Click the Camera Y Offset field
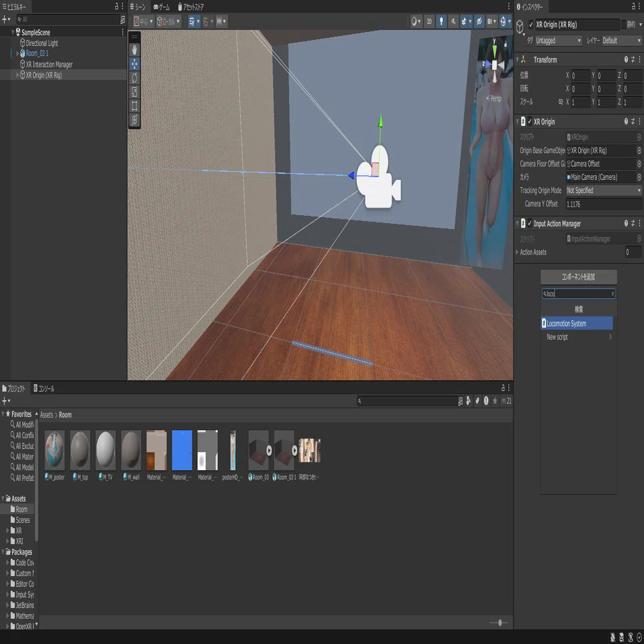The image size is (644, 644). pos(603,204)
